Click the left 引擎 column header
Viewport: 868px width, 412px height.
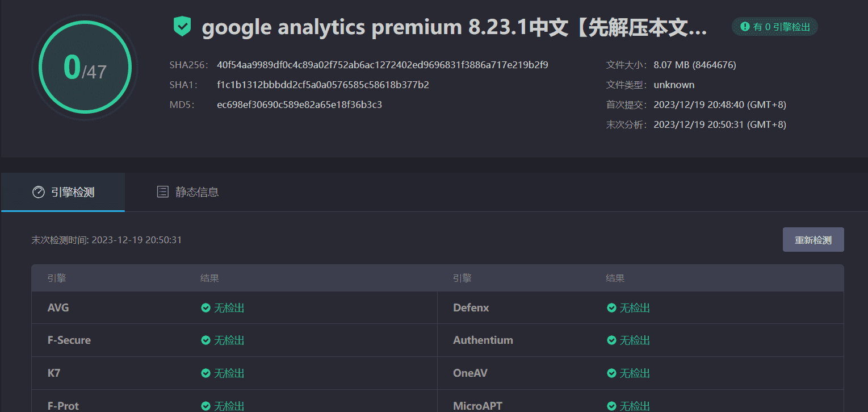(x=57, y=278)
